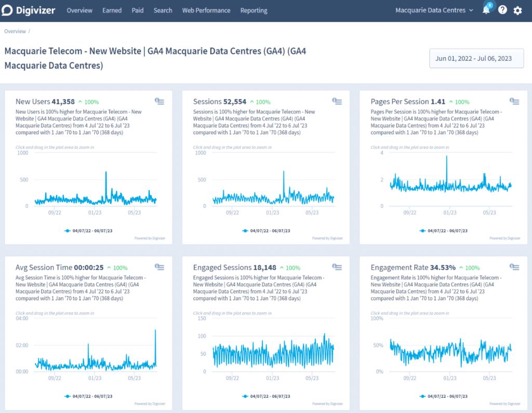The image size is (532, 413).
Task: Click Powered by Digivizer under Sessions chart
Action: [x=327, y=238]
